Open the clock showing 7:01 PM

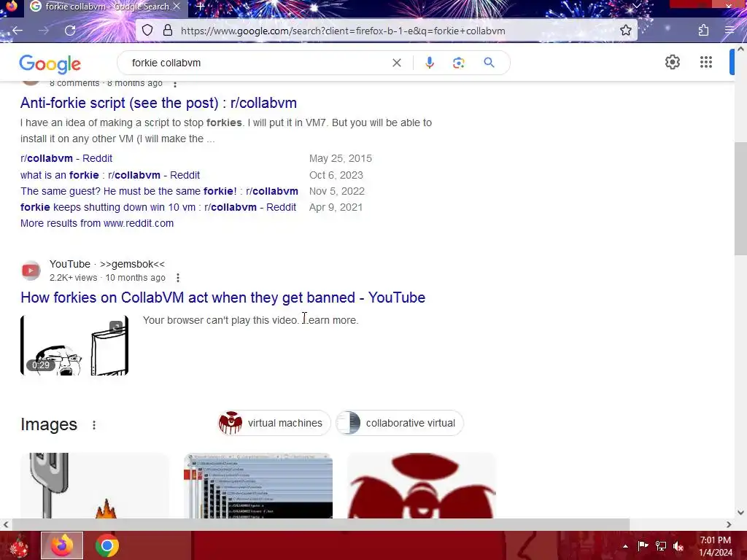click(716, 546)
